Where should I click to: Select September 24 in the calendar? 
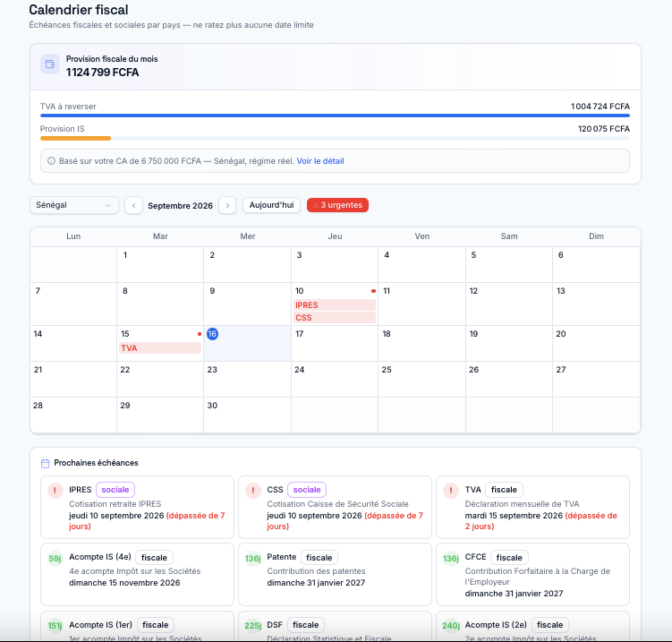(x=335, y=379)
